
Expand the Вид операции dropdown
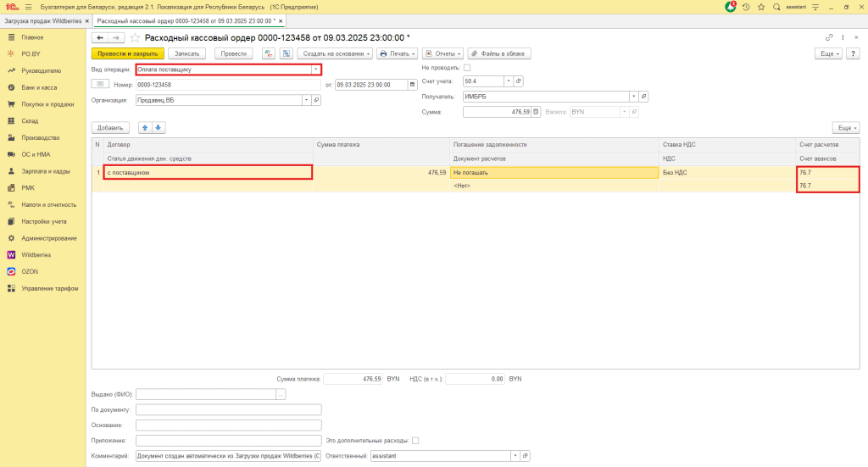pyautogui.click(x=316, y=69)
